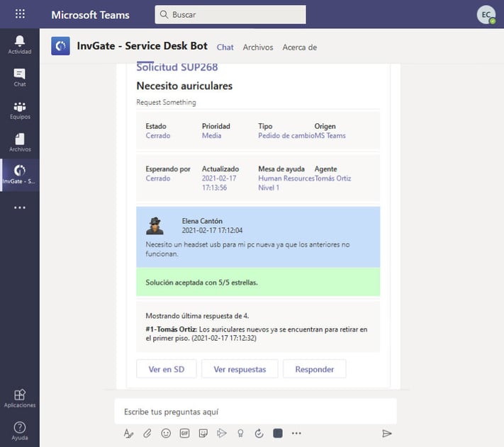Click the InvGate bot logo in header
The width and height of the screenshot is (504, 447).
(x=60, y=46)
